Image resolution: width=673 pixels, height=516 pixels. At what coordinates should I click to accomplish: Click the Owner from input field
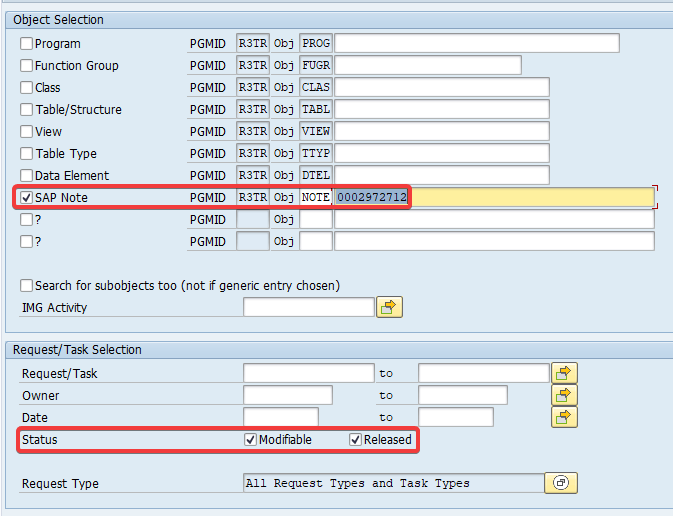(287, 395)
